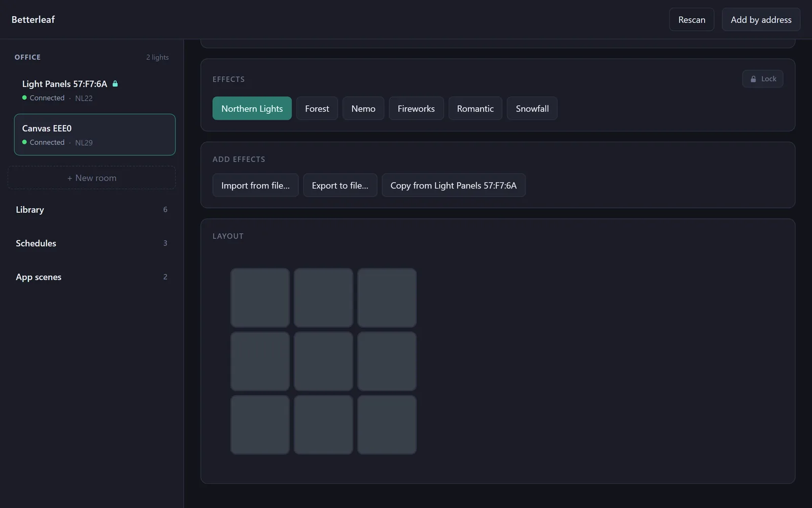Click the bottom-right layout panel tile

[x=387, y=425]
